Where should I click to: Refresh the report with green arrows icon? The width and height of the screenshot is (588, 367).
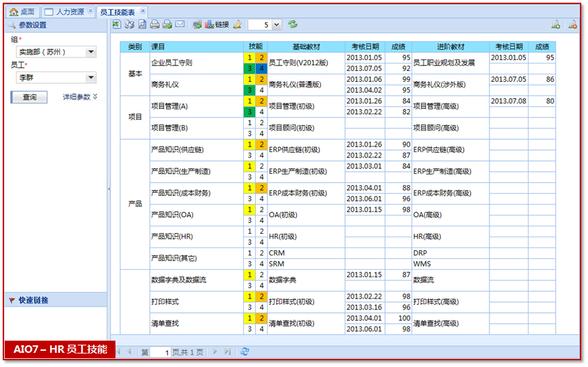point(293,24)
